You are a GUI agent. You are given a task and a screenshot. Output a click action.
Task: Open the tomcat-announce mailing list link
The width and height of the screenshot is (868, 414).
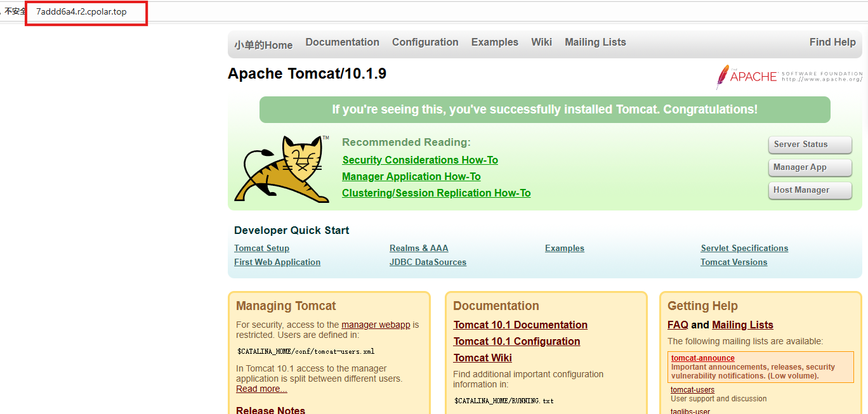pos(703,358)
